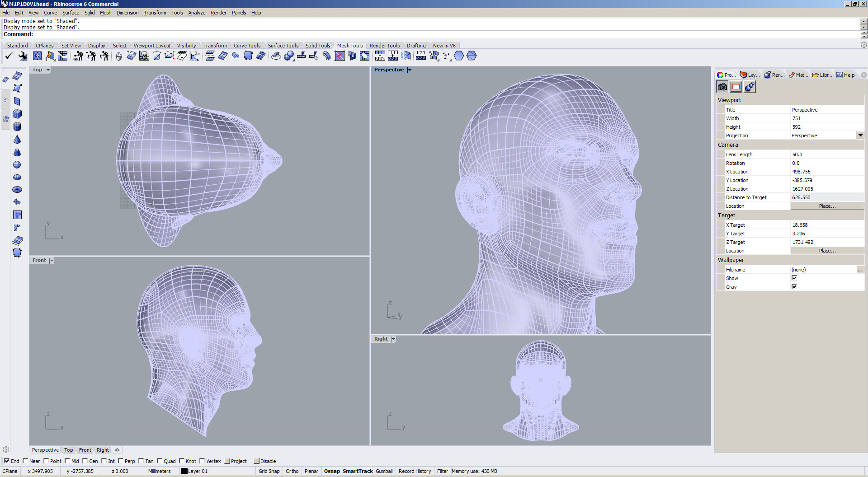
Task: Click the camera location Place button
Action: point(827,206)
